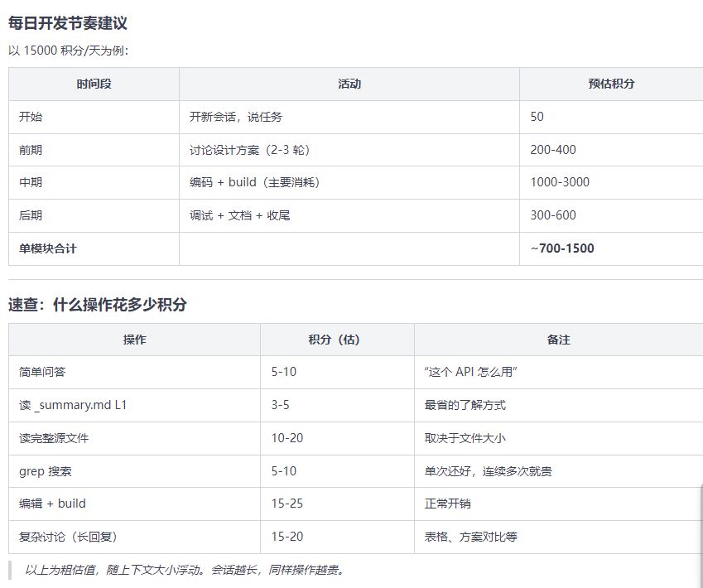Select the 读 _summary.md L1 cell
Screen dimensions: 703x588
[x=73, y=405]
